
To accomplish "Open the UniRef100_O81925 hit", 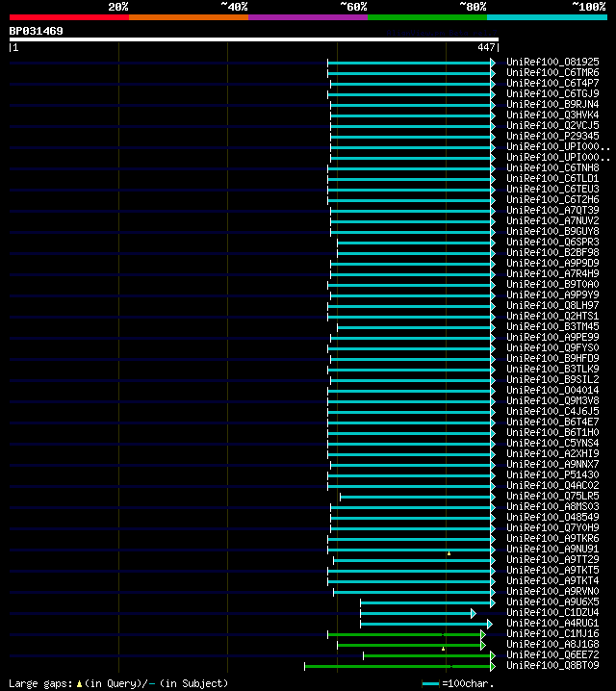I will [x=552, y=63].
